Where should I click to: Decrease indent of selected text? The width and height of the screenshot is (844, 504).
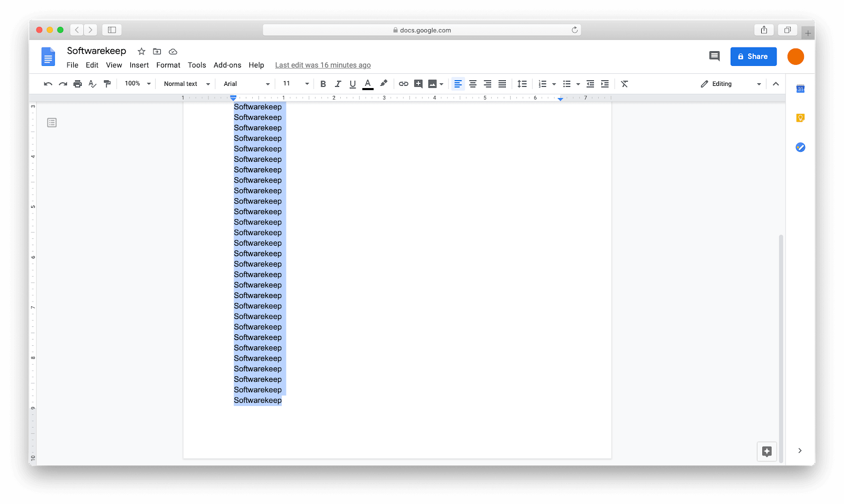[x=590, y=84]
